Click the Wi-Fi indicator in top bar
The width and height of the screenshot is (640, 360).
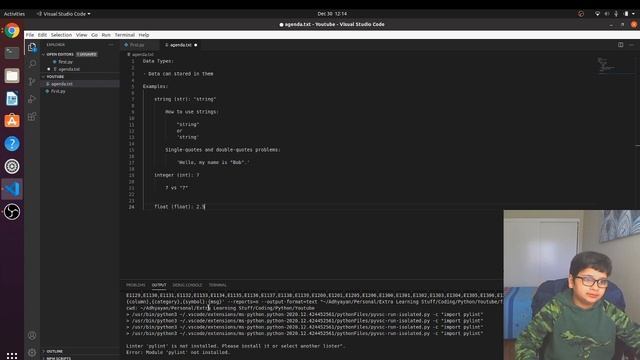coord(597,14)
